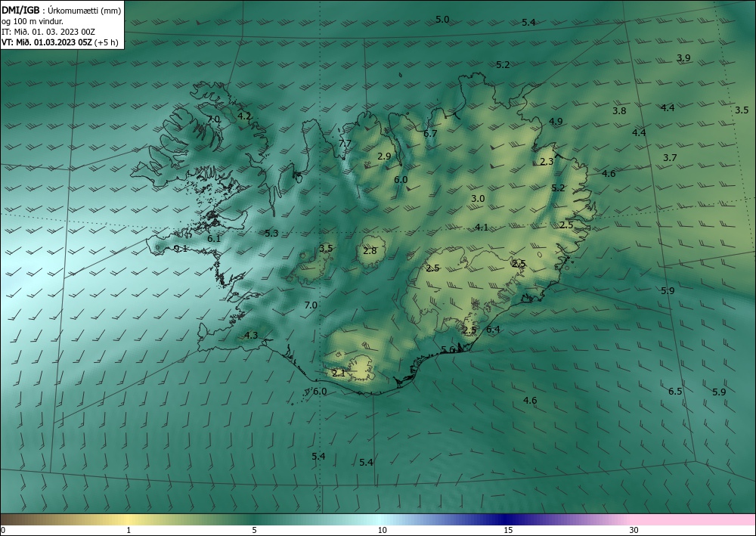Screen dimensions: 756x536
Task: Click the 7.7 value label
Action: coord(345,143)
